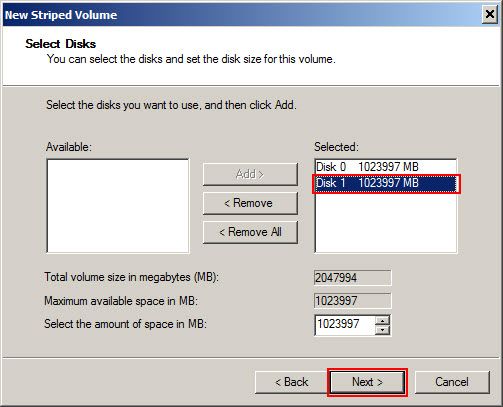Image resolution: width=503 pixels, height=407 pixels.
Task: Click the Next button
Action: (x=367, y=382)
